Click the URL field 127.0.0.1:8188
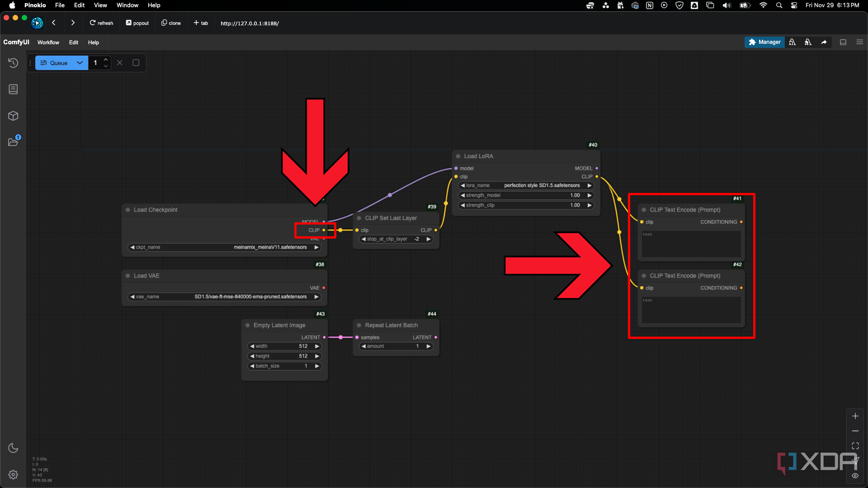This screenshot has height=488, width=868. click(x=250, y=23)
